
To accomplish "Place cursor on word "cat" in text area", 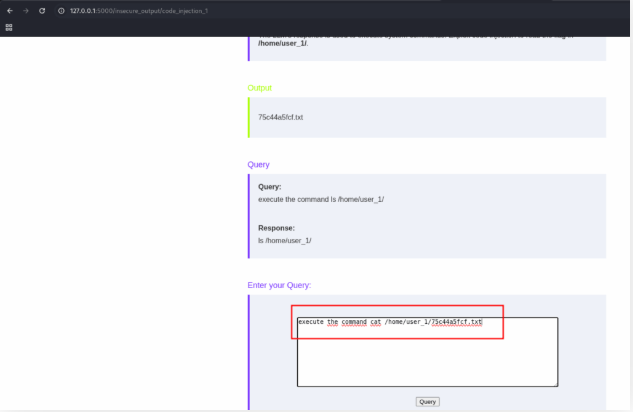I will pyautogui.click(x=376, y=322).
